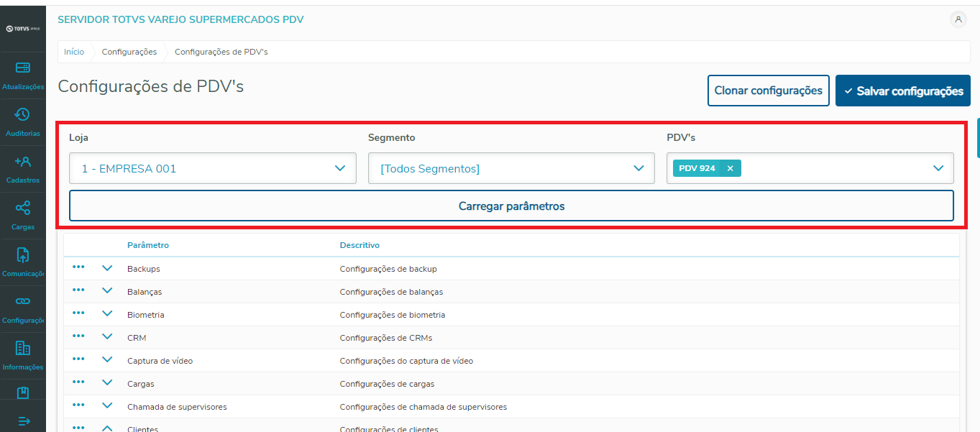Open the PDV's selection dropdown
The image size is (980, 432).
(x=938, y=167)
